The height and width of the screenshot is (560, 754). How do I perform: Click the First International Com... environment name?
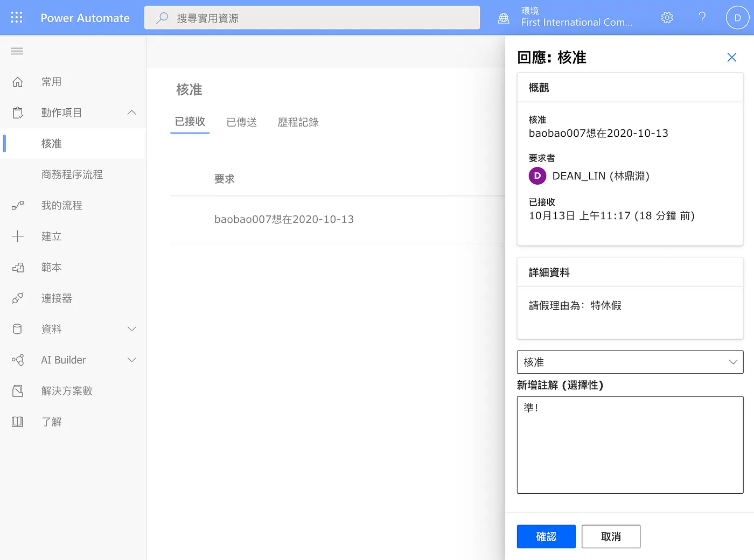click(x=576, y=23)
